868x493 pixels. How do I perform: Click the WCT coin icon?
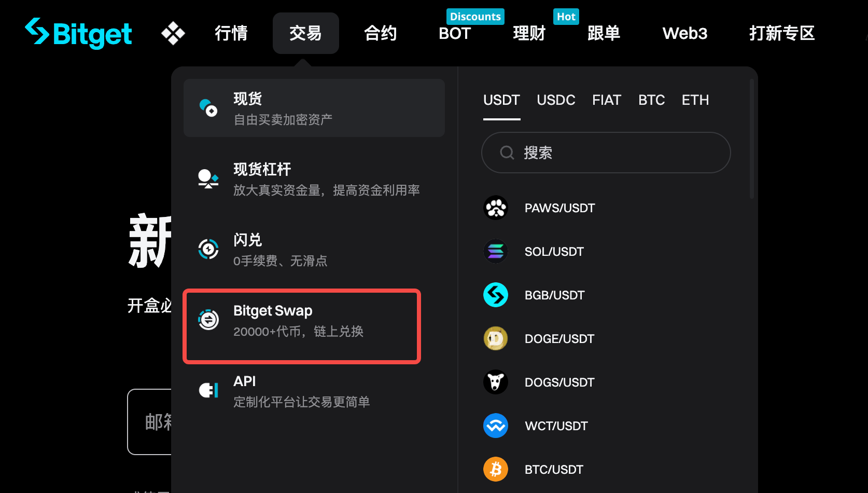point(496,426)
